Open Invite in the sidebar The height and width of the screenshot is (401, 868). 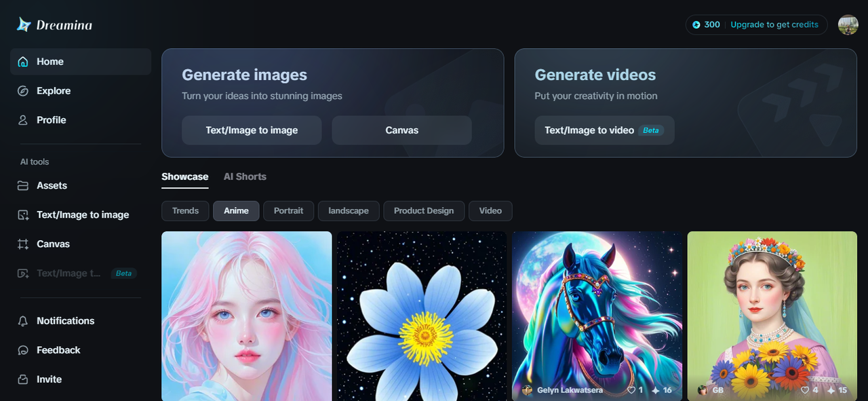click(x=81, y=379)
